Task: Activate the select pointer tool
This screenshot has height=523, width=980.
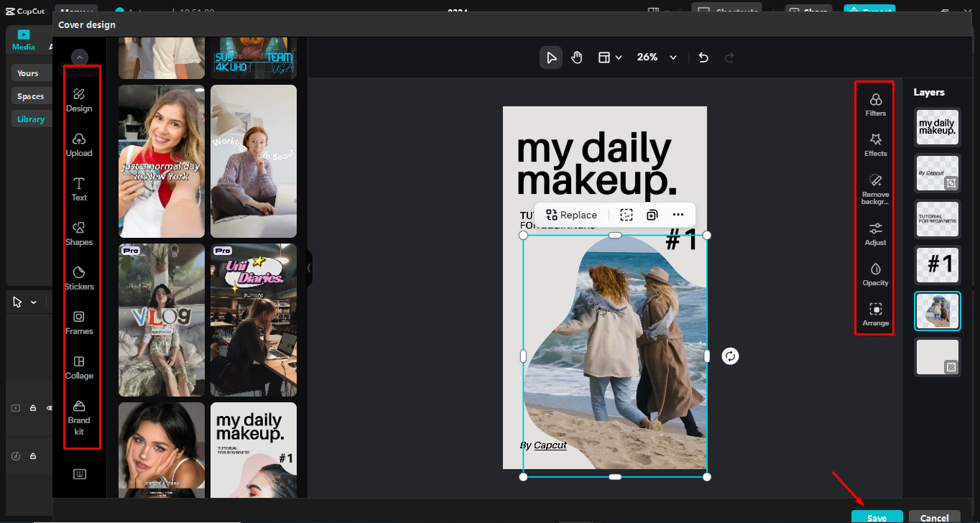Action: tap(551, 57)
